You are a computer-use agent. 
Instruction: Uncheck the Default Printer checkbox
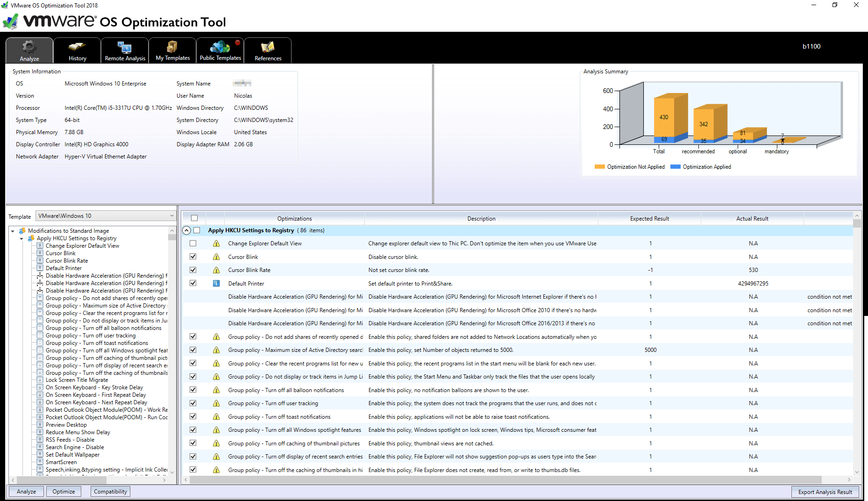click(x=193, y=283)
